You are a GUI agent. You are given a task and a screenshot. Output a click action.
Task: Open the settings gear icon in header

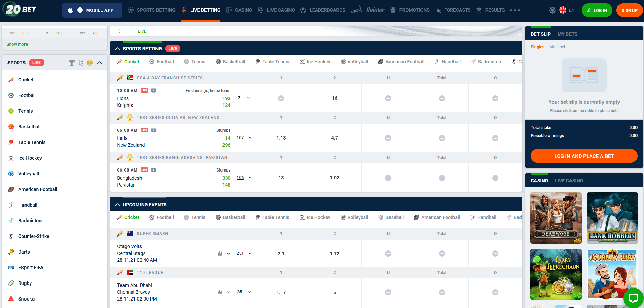pyautogui.click(x=552, y=10)
